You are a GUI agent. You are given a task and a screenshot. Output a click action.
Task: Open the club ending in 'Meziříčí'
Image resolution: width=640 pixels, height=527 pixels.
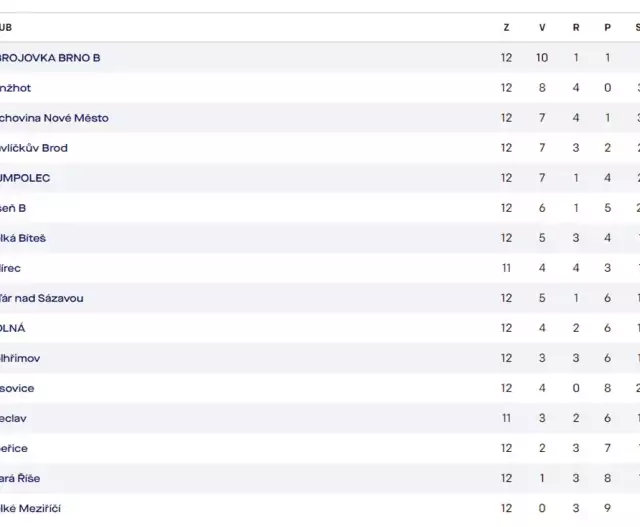(30, 508)
